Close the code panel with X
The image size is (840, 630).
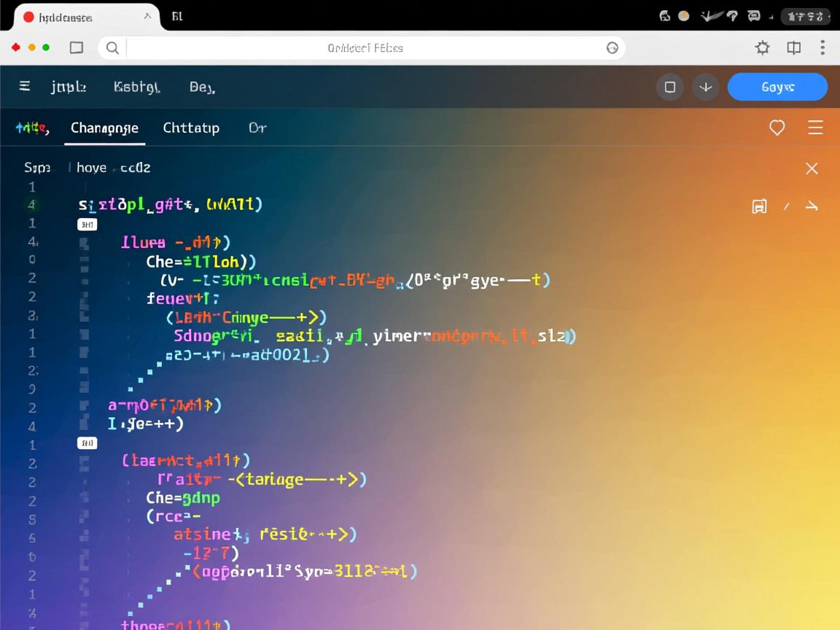[x=812, y=168]
